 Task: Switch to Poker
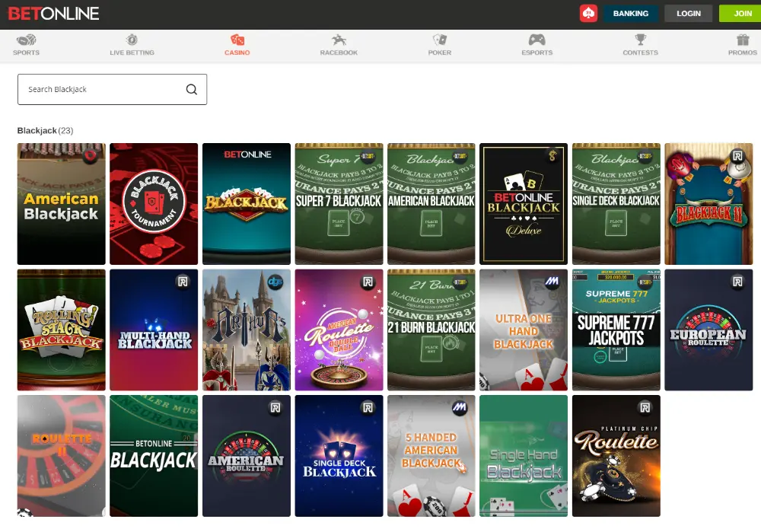pos(440,46)
